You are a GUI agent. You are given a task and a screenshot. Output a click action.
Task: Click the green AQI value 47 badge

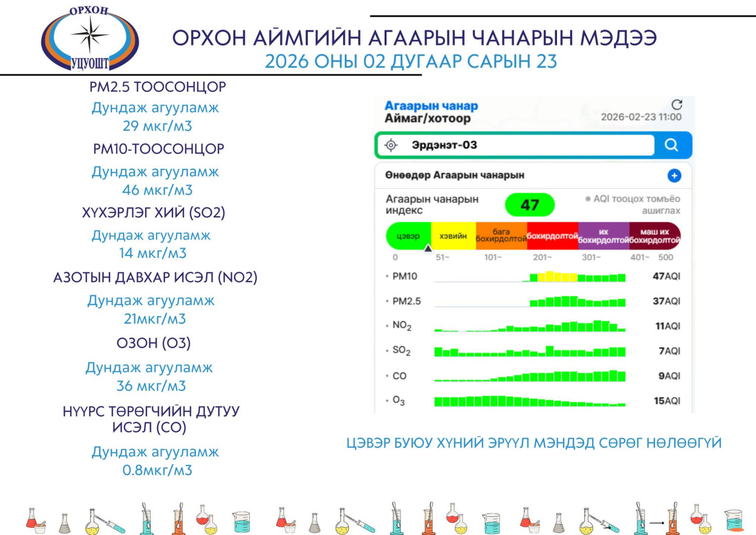pos(529,205)
